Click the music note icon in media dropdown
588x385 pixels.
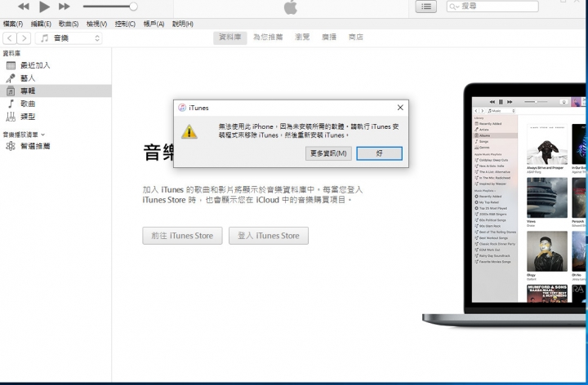tap(45, 38)
